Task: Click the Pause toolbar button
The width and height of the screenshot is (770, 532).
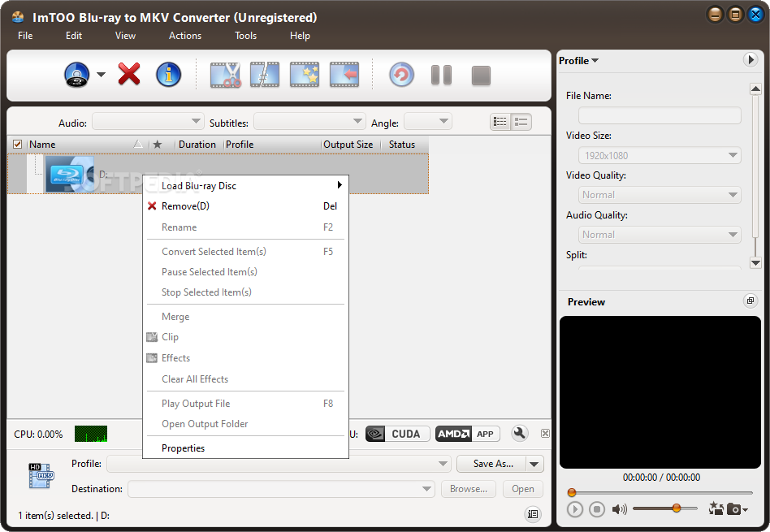Action: [442, 76]
